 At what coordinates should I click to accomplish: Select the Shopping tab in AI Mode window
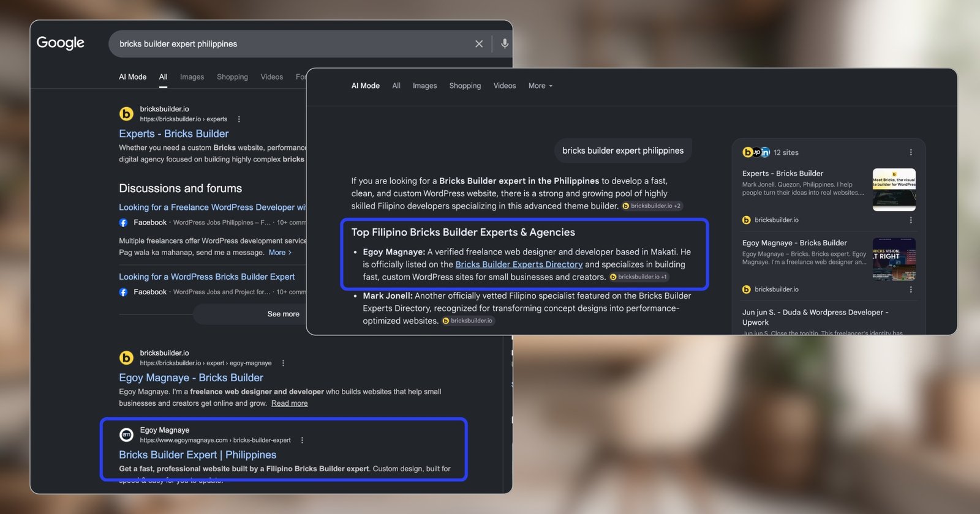(x=465, y=86)
